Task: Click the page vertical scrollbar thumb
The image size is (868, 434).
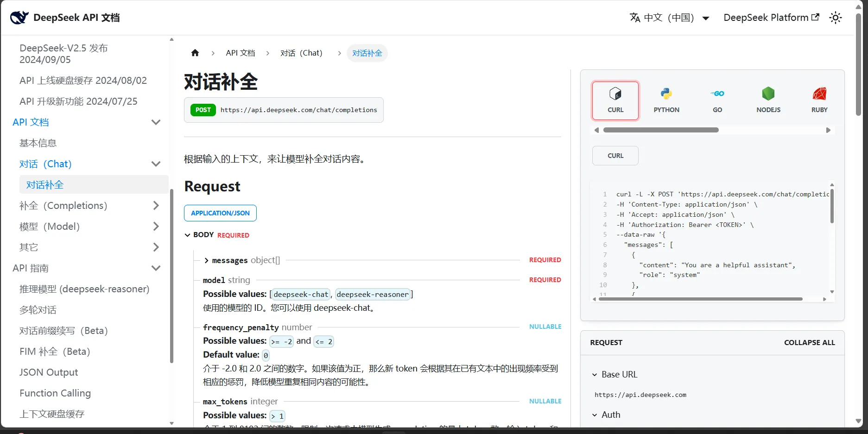Action: (858, 64)
